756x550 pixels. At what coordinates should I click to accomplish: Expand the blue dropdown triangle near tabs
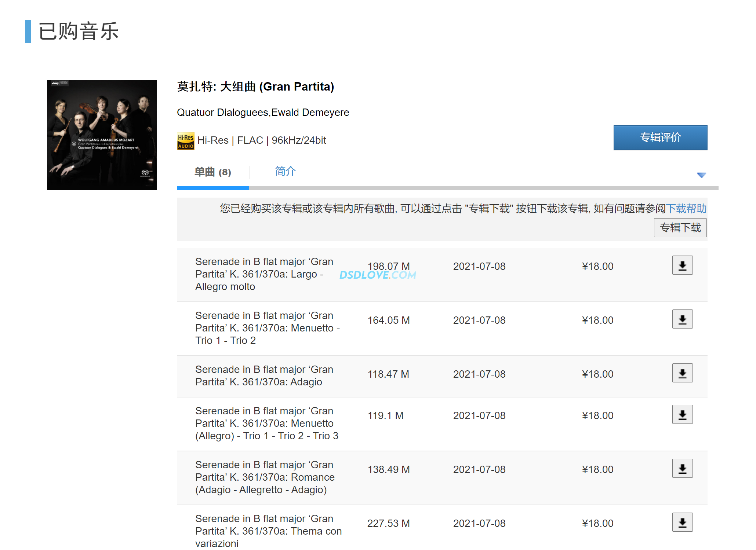701,175
